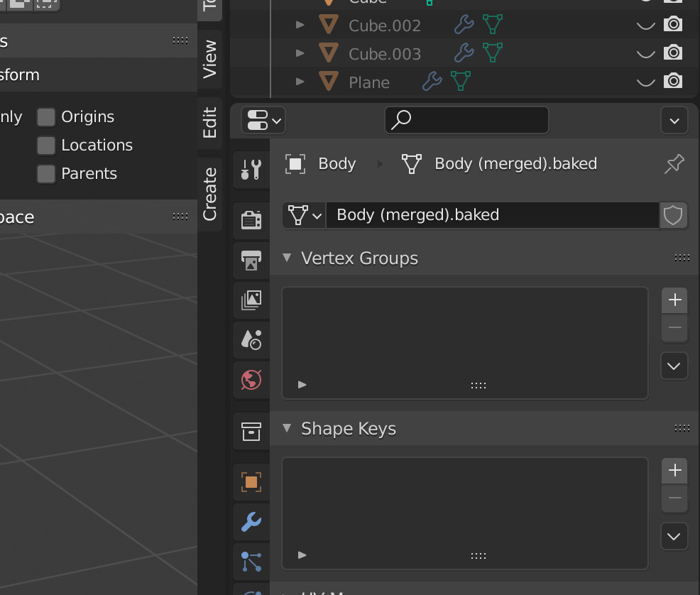Expand the Plane tree row
700x595 pixels.
(300, 82)
